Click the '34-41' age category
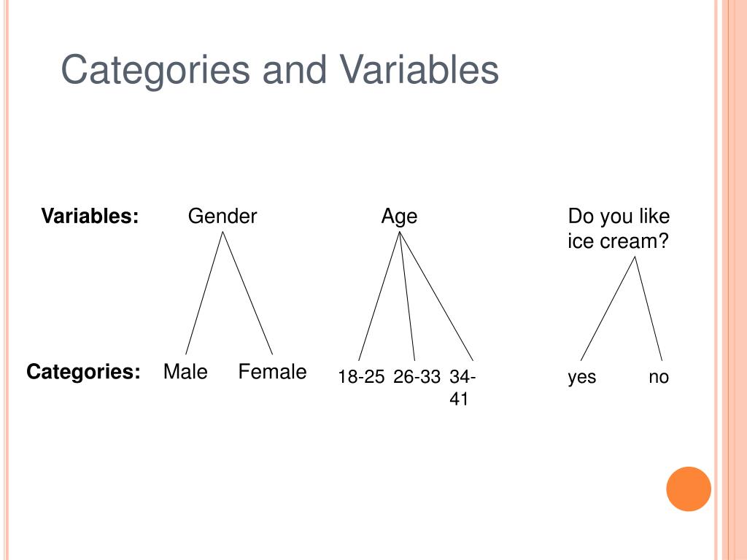 pos(462,388)
